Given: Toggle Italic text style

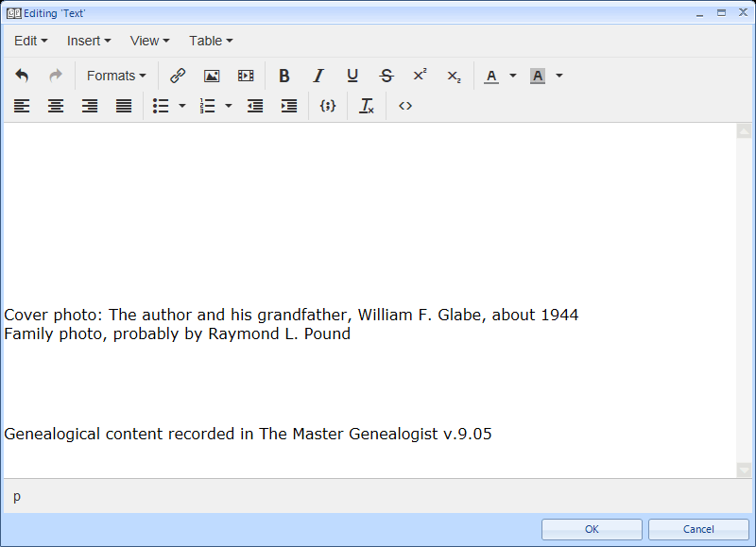Looking at the screenshot, I should [x=318, y=76].
